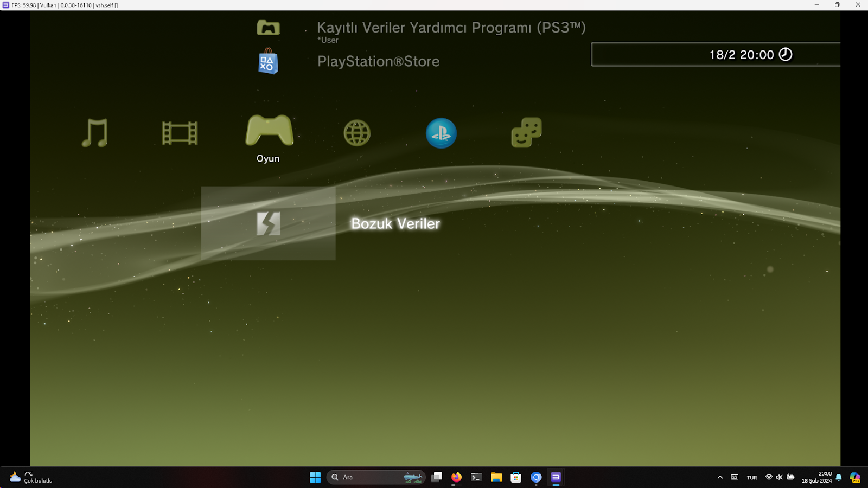Open Task View from the taskbar
The image size is (868, 488).
[x=437, y=477]
